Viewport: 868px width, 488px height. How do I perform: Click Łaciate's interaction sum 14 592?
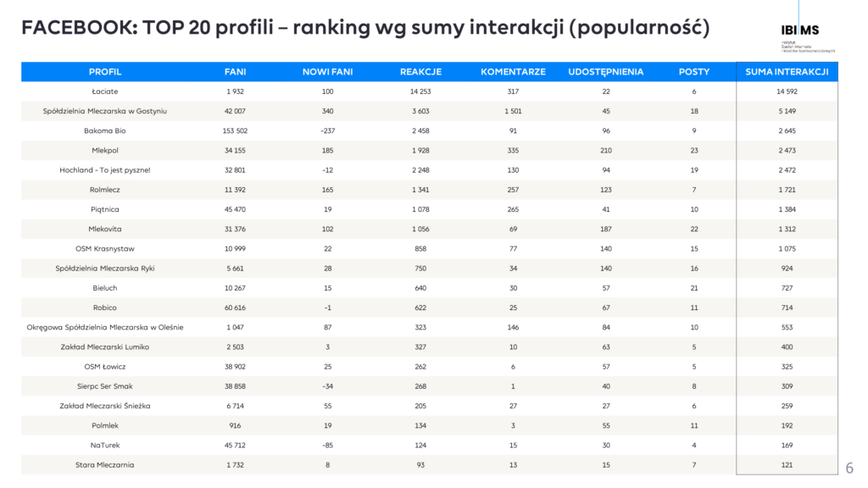(787, 91)
